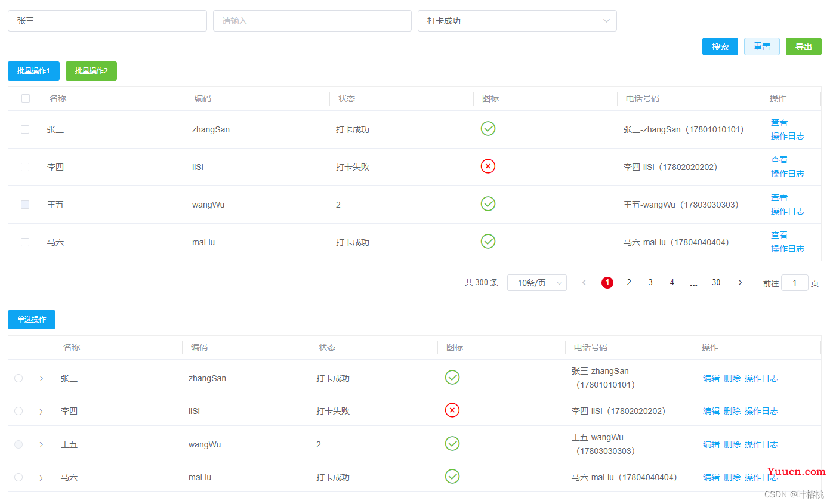Expand the 王五 row in lower table
The image size is (833, 504).
pyautogui.click(x=41, y=444)
